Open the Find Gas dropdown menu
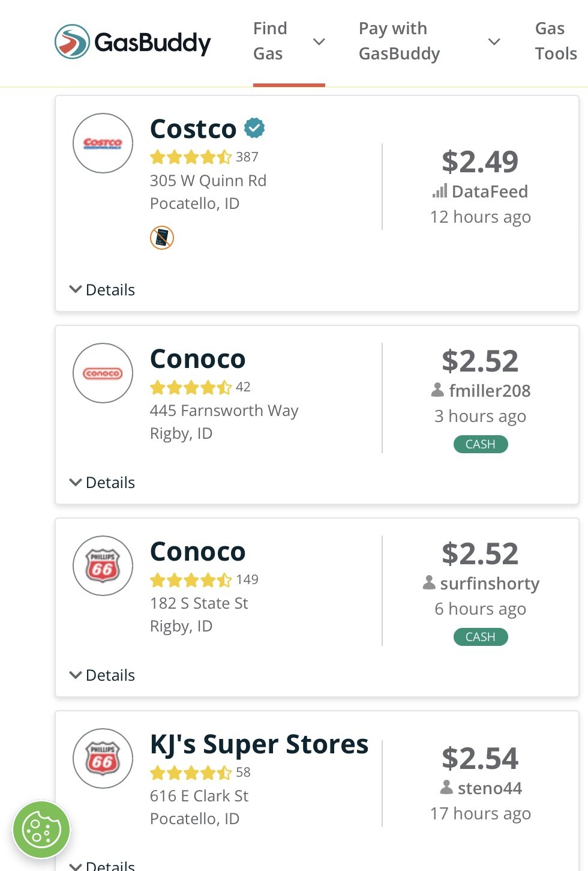The image size is (588, 871). point(289,41)
